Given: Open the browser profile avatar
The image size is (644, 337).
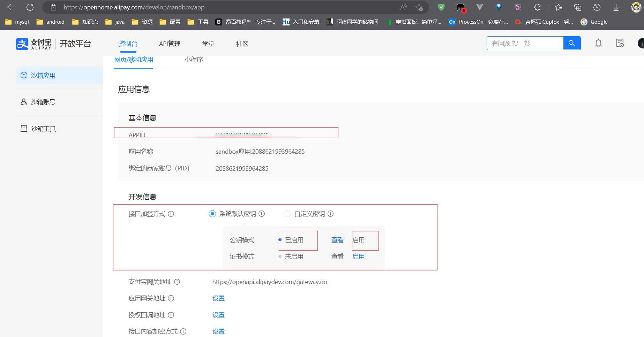Looking at the screenshot, I should [636, 7].
